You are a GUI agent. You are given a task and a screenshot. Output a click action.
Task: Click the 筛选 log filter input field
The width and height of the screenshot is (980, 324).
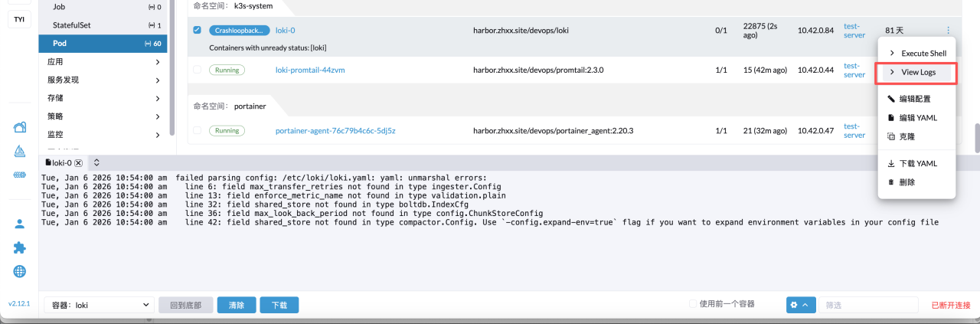865,305
